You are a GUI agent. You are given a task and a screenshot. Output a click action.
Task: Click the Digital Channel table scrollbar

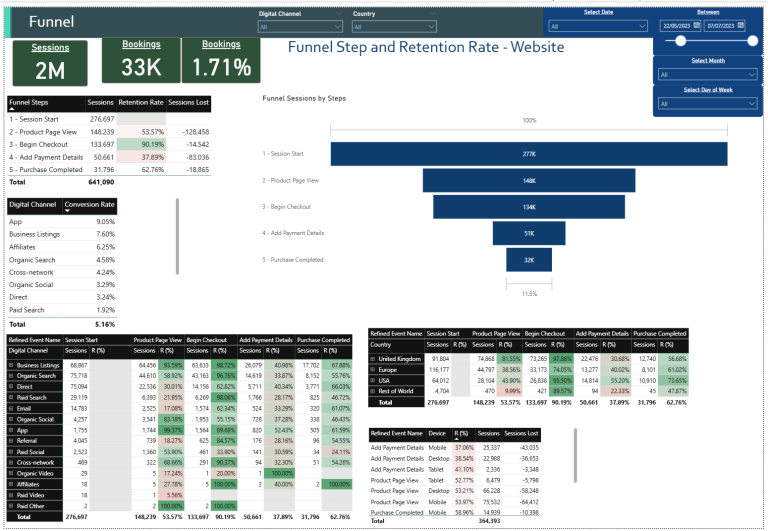coord(177,235)
